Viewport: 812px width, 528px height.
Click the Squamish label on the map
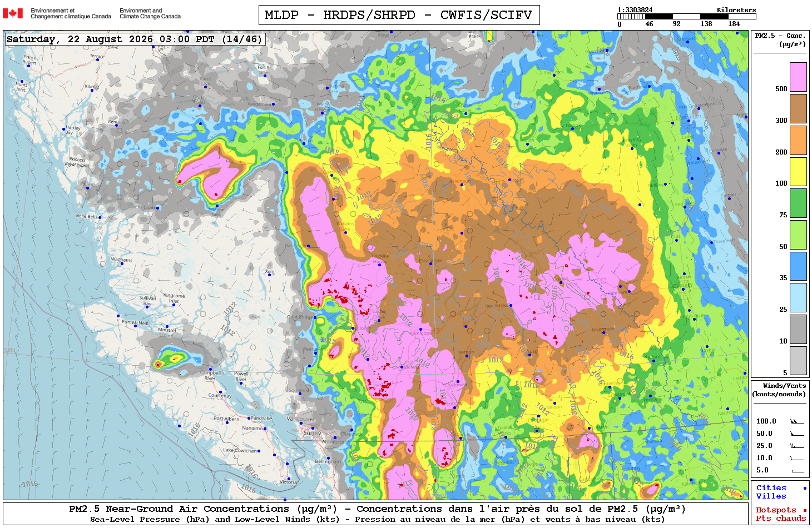tap(300, 391)
